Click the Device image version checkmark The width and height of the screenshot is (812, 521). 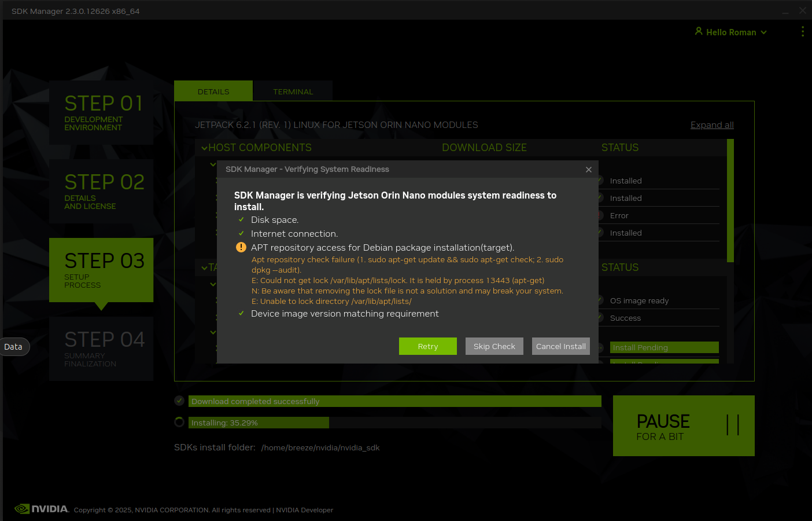[x=241, y=313]
